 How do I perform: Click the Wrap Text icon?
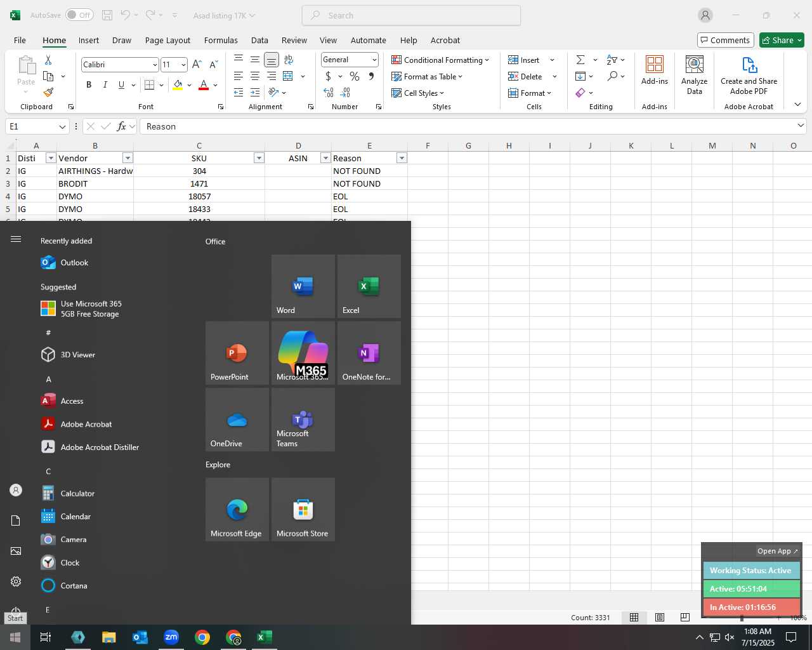(x=289, y=60)
